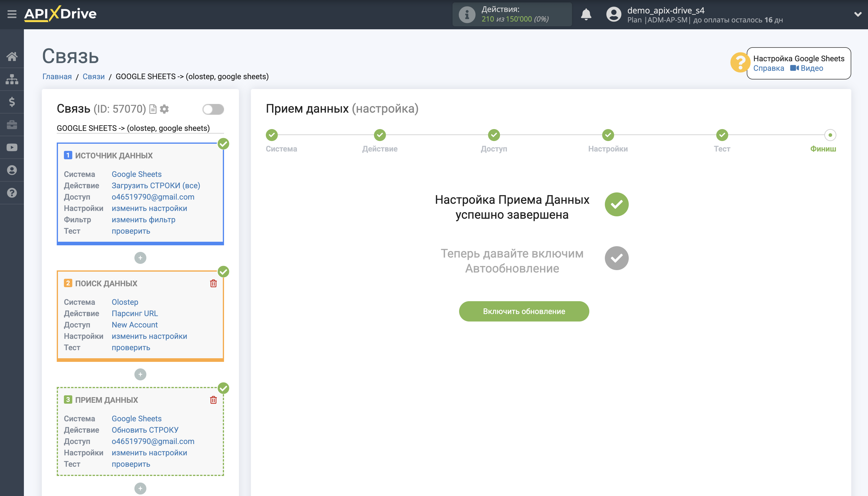
Task: Go to Главная via breadcrumb
Action: pyautogui.click(x=56, y=76)
